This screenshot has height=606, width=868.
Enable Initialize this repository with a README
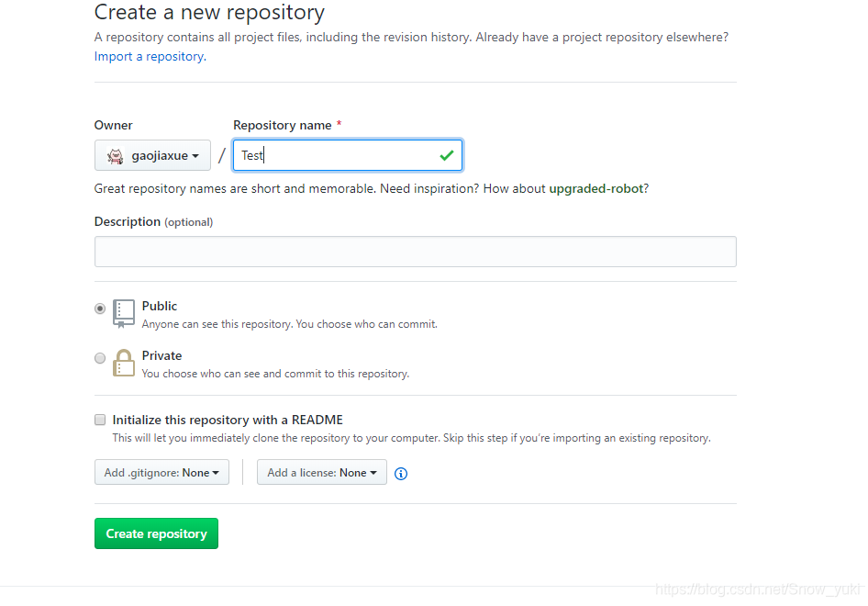click(x=100, y=420)
